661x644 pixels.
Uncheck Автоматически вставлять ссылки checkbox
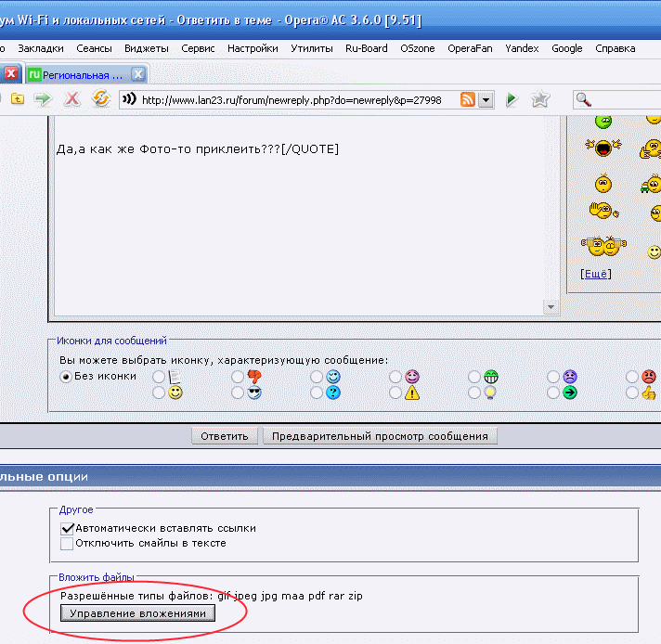tap(67, 529)
